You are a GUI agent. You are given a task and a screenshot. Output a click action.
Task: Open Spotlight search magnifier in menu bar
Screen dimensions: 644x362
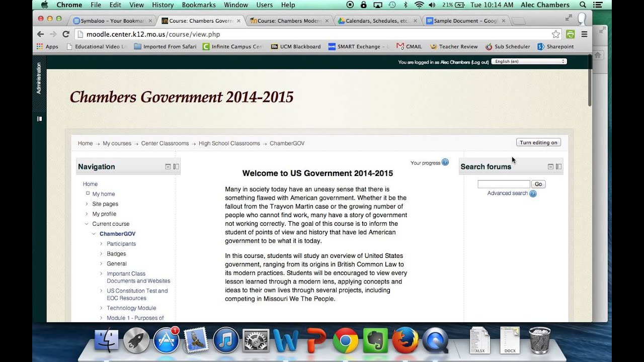click(x=583, y=5)
